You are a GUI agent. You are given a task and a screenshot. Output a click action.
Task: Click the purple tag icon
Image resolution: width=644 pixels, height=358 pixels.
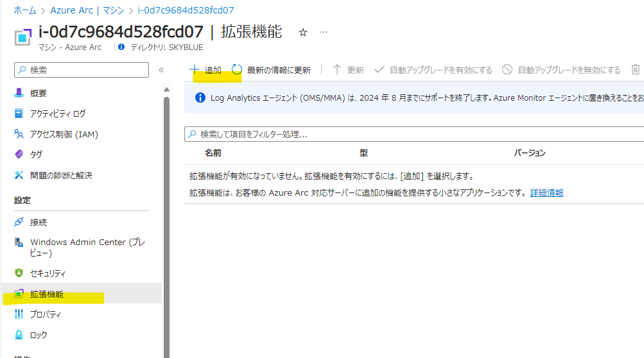point(19,155)
